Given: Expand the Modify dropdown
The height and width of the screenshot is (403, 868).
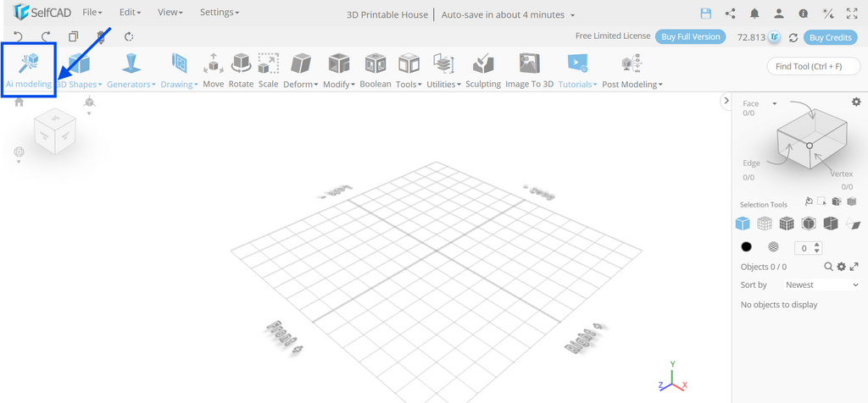Looking at the screenshot, I should coord(339,71).
